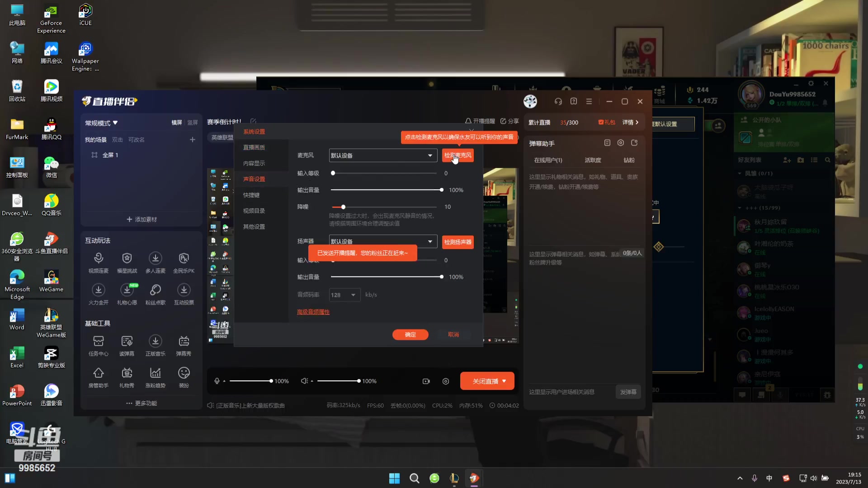Click 发弹幕 send button
868x488 pixels.
[628, 392]
